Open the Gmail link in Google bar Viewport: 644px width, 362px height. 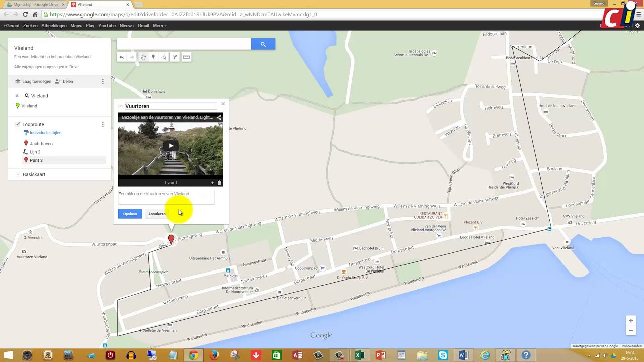143,26
